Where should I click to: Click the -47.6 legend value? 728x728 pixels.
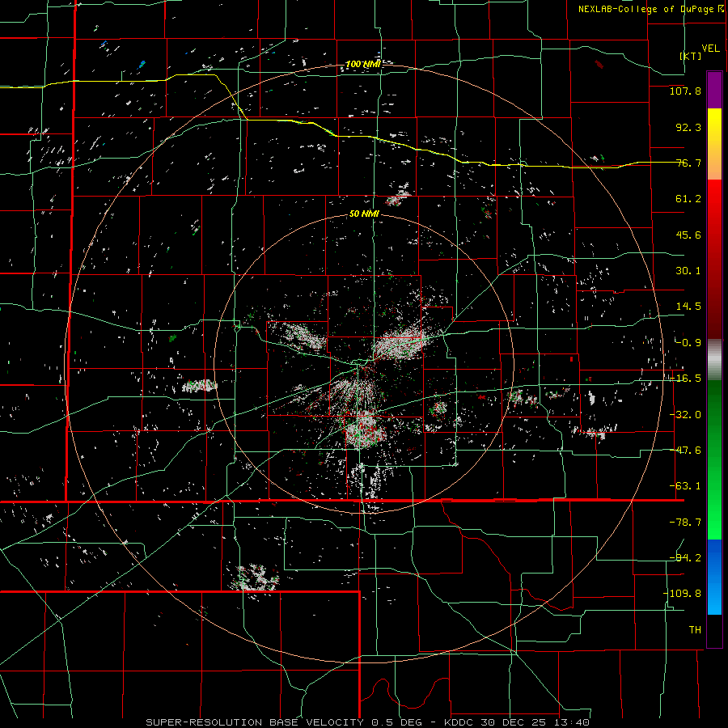[x=685, y=451]
